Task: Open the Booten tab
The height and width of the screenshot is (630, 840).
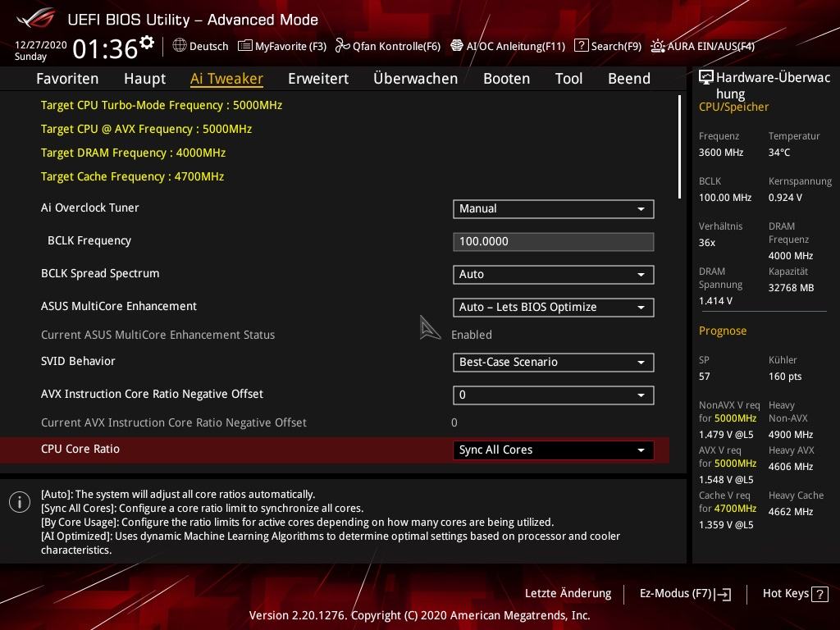Action: 506,78
